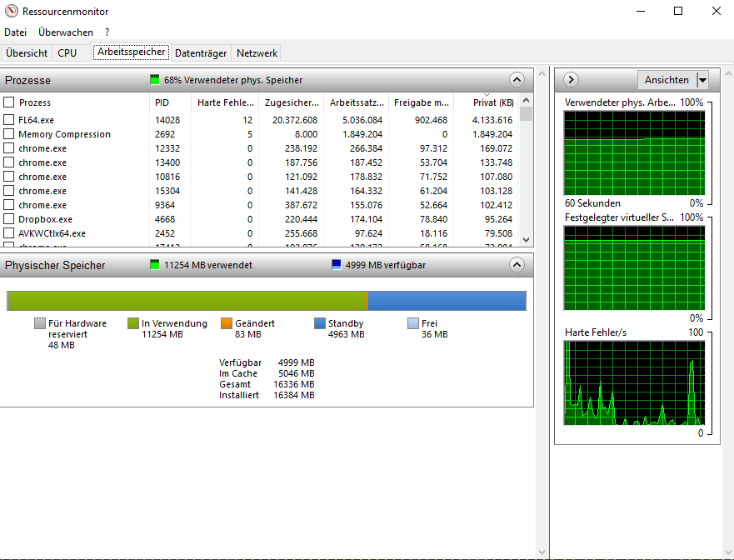Click the Im Cache 5046 MB value
Image resolution: width=734 pixels, height=560 pixels.
pyautogui.click(x=297, y=373)
